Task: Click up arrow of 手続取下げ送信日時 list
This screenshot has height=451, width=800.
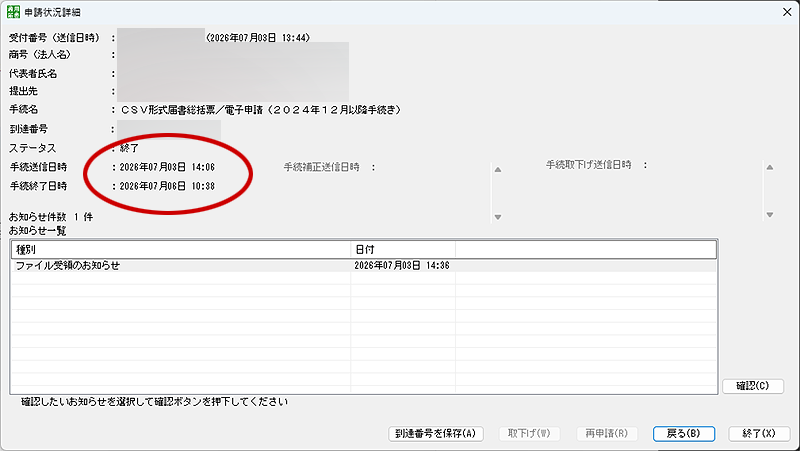Action: click(770, 167)
